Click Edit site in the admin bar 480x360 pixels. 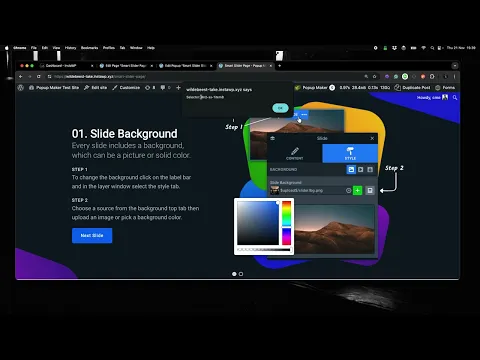[96, 87]
